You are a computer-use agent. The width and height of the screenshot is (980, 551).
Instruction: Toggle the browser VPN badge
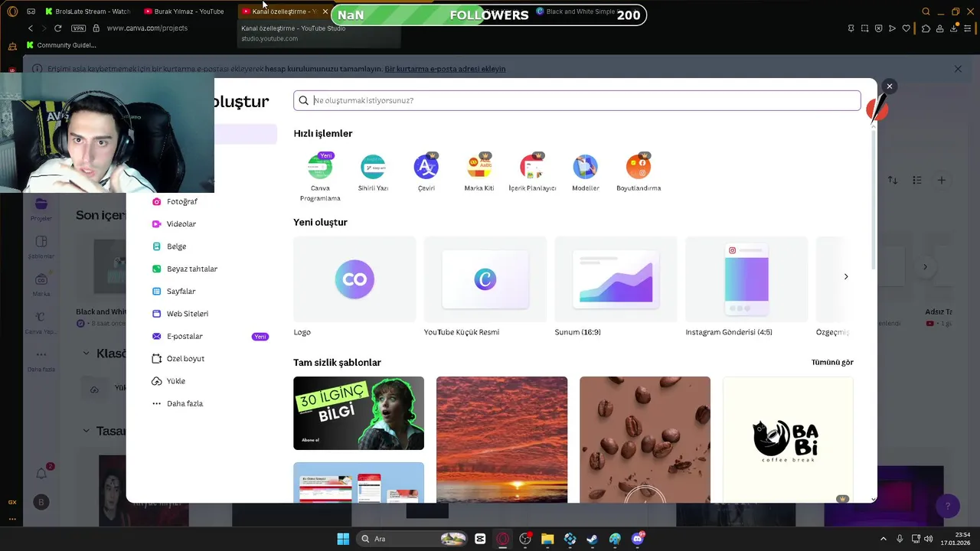(78, 28)
